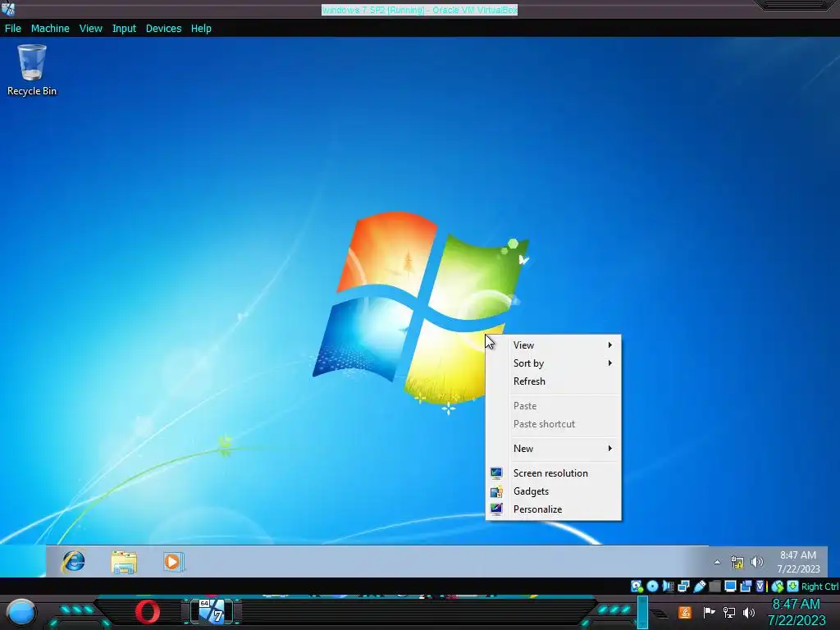Select New entry in context menu
This screenshot has width=840, height=630.
[554, 449]
